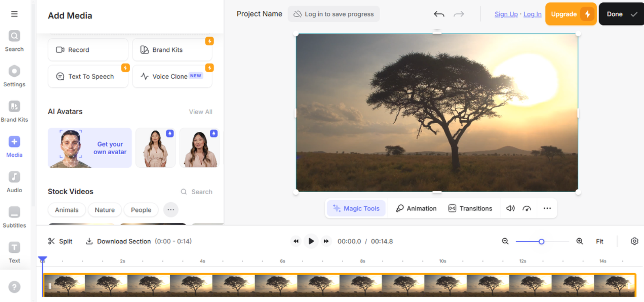
Task: Click the Upgrade button
Action: pyautogui.click(x=570, y=14)
